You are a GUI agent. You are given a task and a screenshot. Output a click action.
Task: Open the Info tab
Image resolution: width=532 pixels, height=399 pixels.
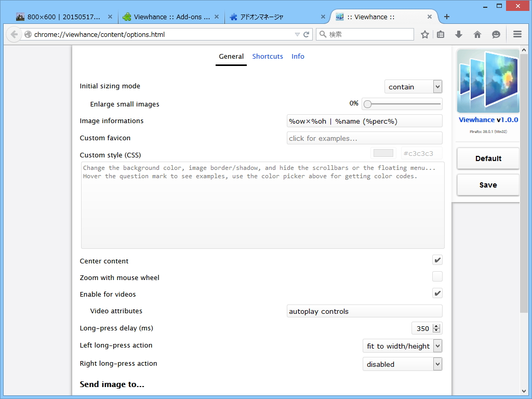click(x=298, y=57)
